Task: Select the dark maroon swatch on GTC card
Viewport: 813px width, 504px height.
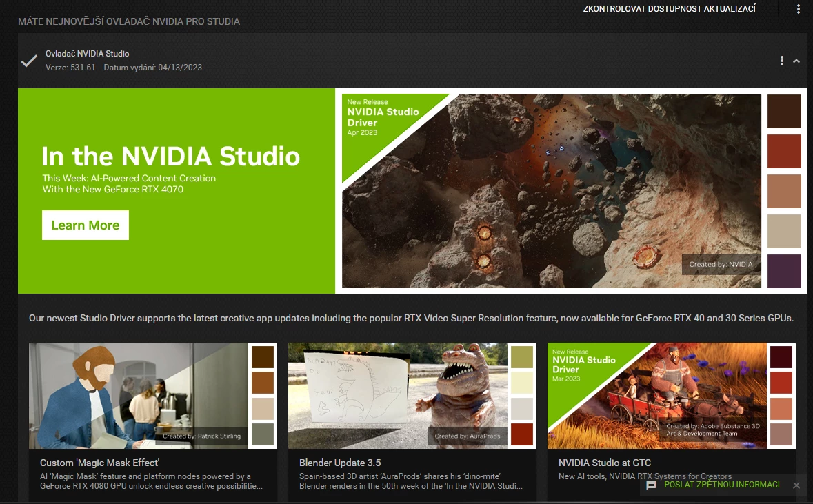Action: pyautogui.click(x=781, y=356)
